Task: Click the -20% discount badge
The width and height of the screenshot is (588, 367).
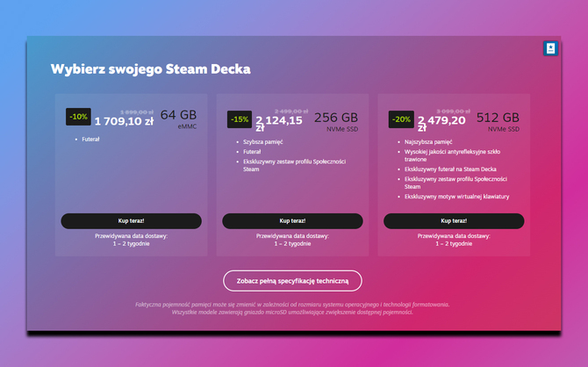Action: pos(401,119)
